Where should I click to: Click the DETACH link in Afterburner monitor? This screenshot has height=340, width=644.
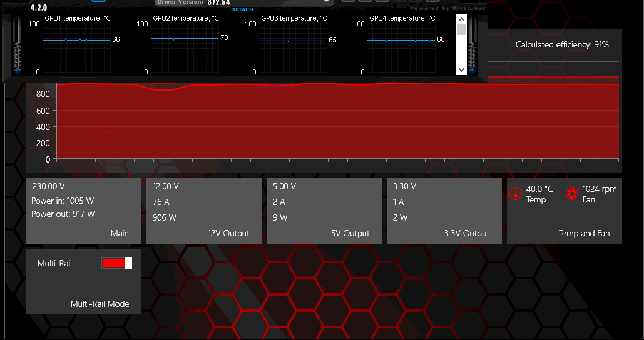click(242, 9)
